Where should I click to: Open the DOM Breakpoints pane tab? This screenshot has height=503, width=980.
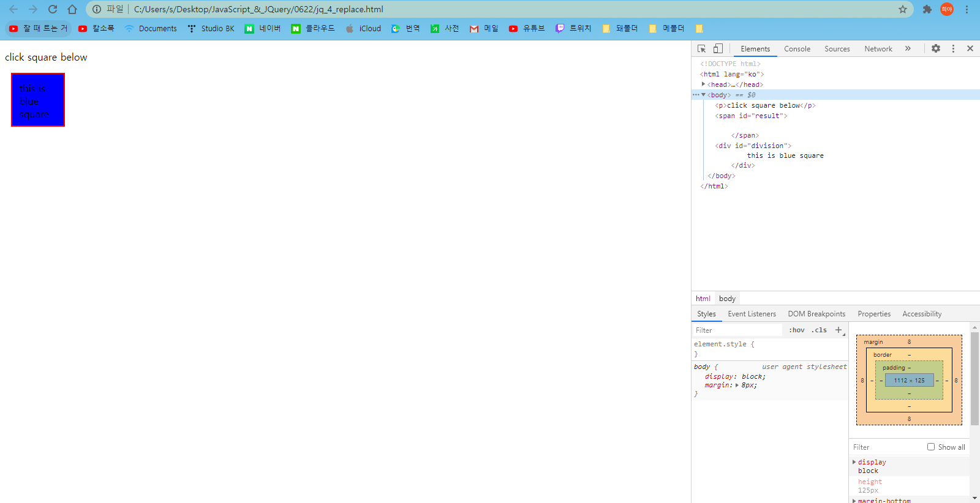816,314
